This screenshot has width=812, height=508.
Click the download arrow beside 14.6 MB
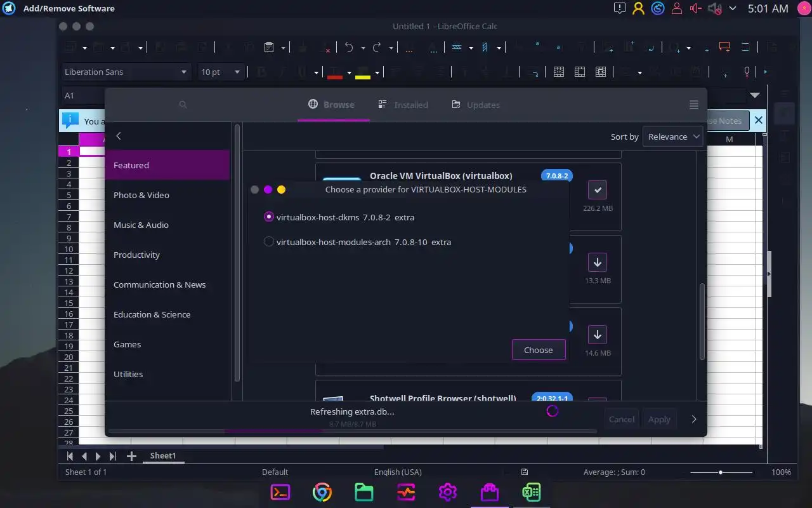pos(597,335)
